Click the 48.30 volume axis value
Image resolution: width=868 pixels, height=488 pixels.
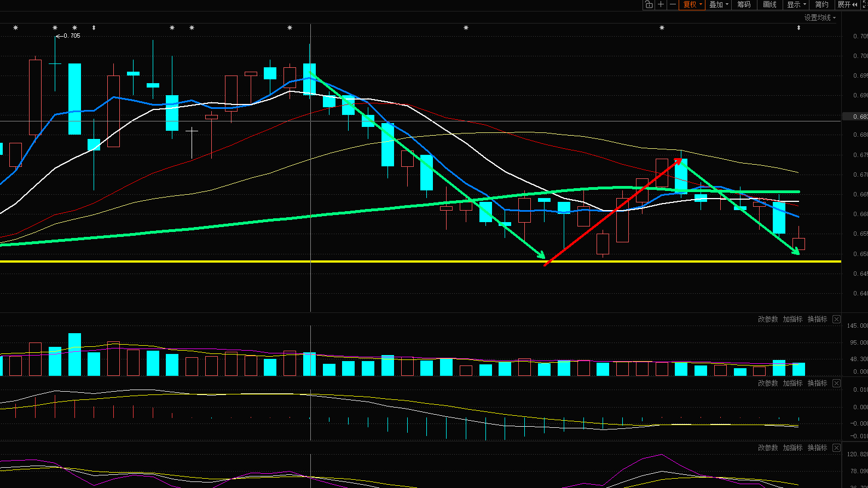859,359
